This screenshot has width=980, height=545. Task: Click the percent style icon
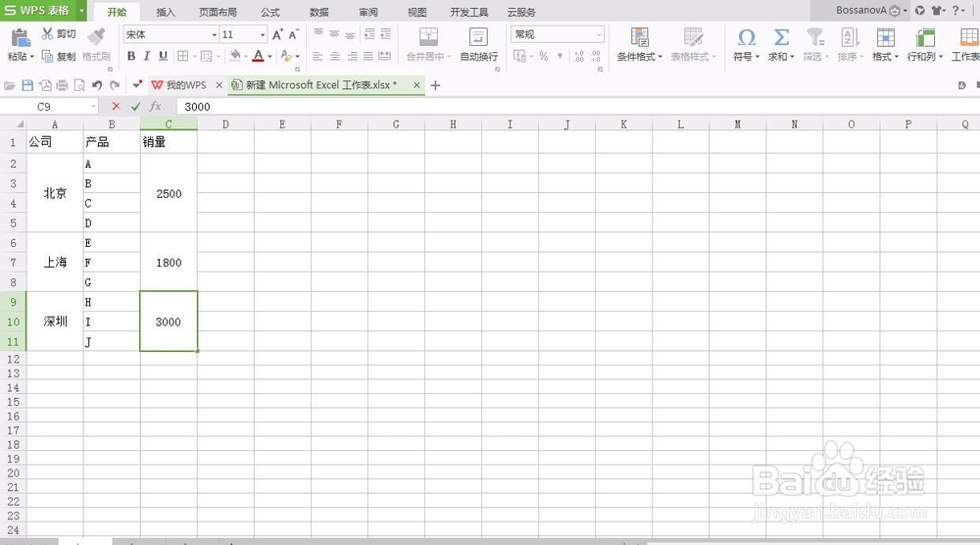(544, 56)
